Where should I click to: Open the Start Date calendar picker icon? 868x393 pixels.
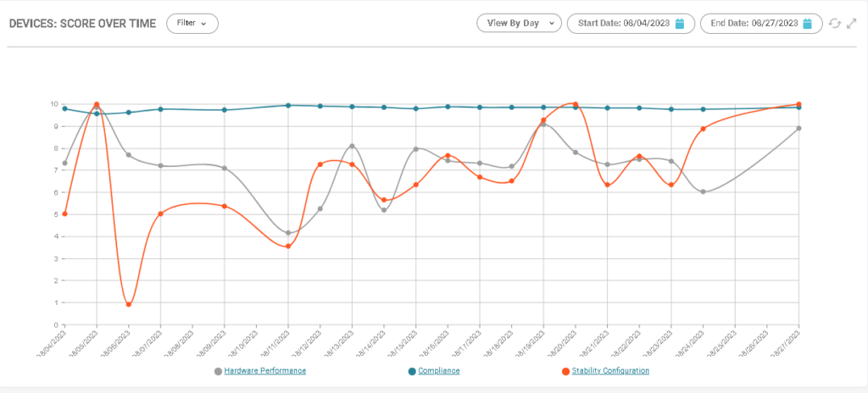click(679, 24)
